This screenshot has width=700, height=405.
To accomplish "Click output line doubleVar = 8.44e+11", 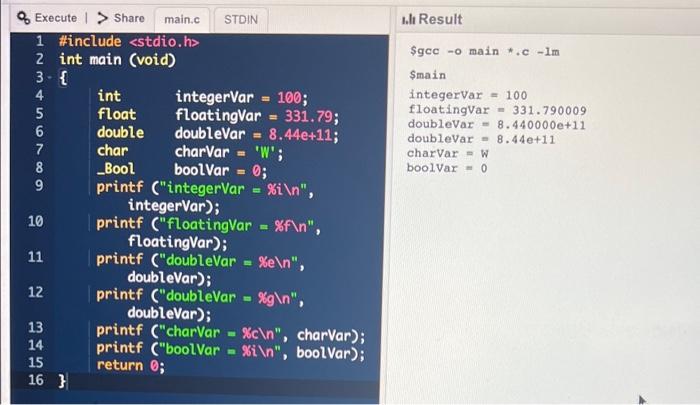I will click(481, 139).
